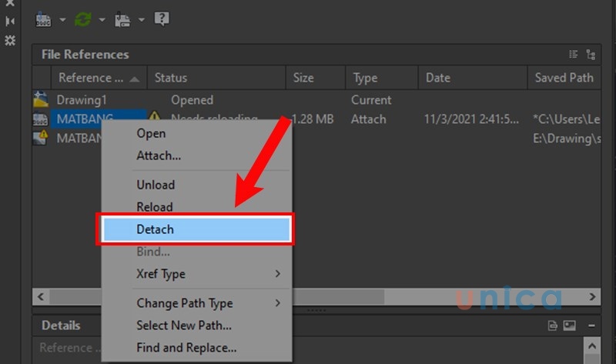Click the green Refresh icon

(82, 19)
